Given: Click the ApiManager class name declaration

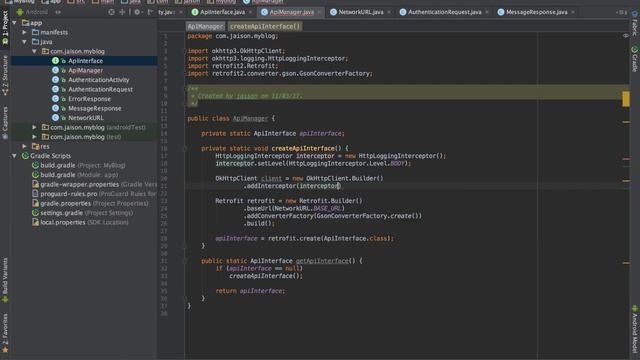Looking at the screenshot, I should (250, 118).
